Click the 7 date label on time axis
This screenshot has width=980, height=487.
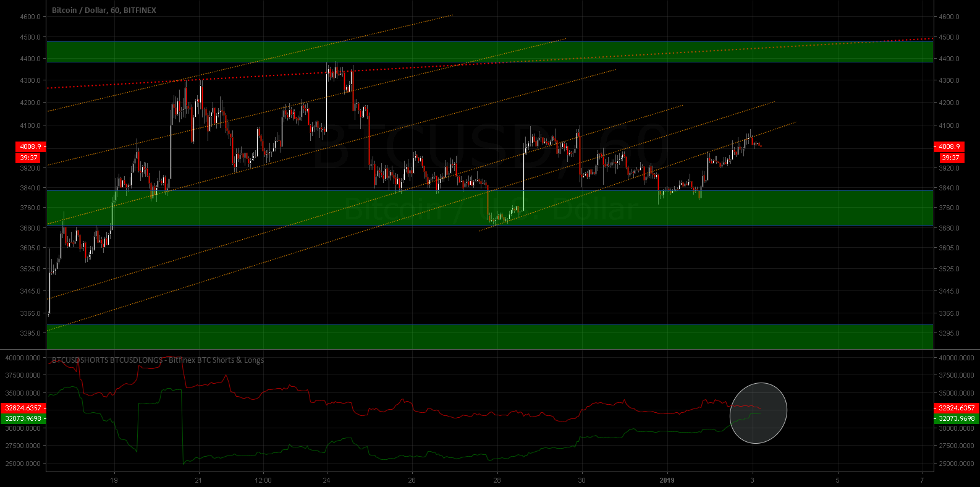921,480
